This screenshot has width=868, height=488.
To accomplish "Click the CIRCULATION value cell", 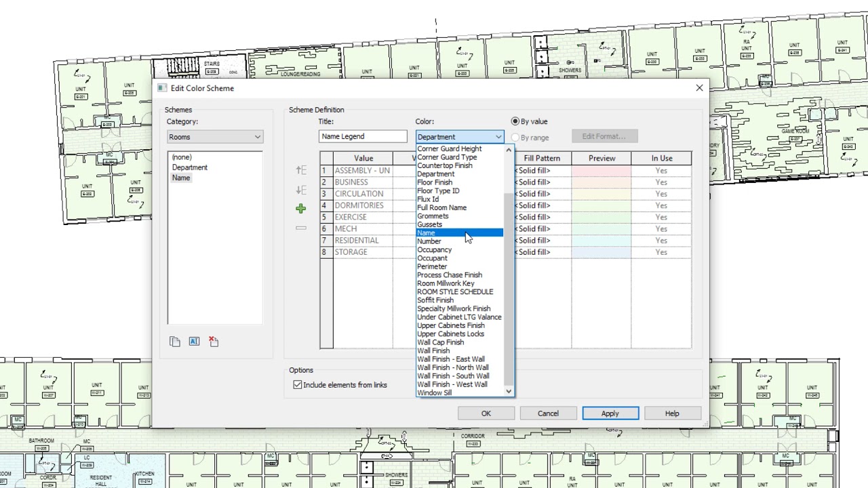I will [x=363, y=194].
